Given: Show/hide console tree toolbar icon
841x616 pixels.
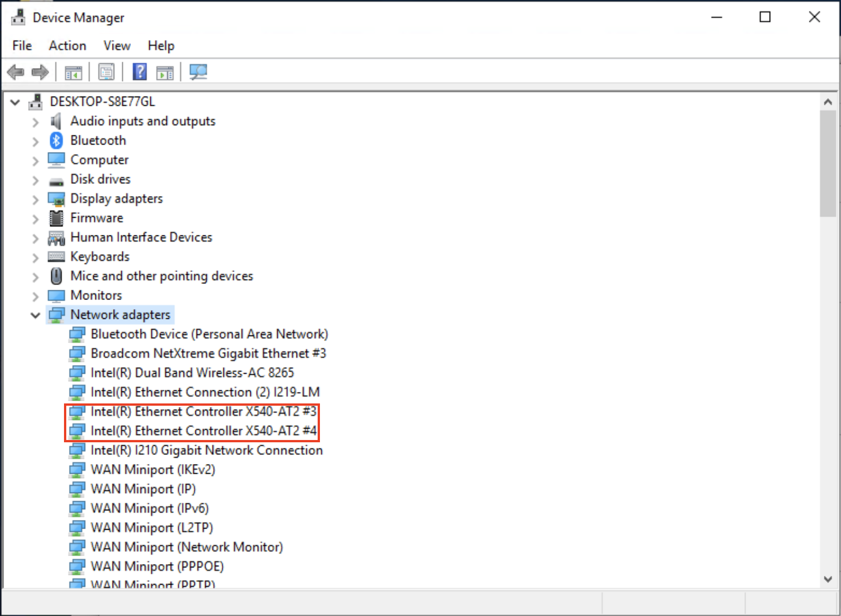Looking at the screenshot, I should [x=74, y=73].
